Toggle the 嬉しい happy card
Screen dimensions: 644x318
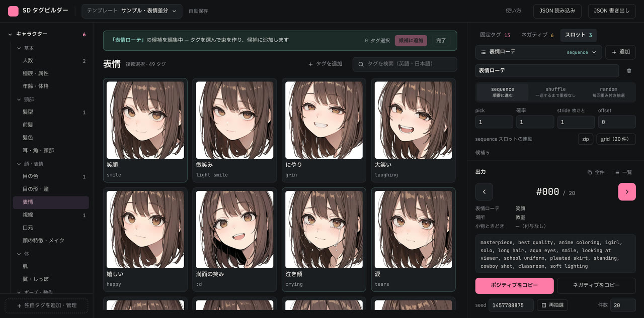[x=145, y=240]
